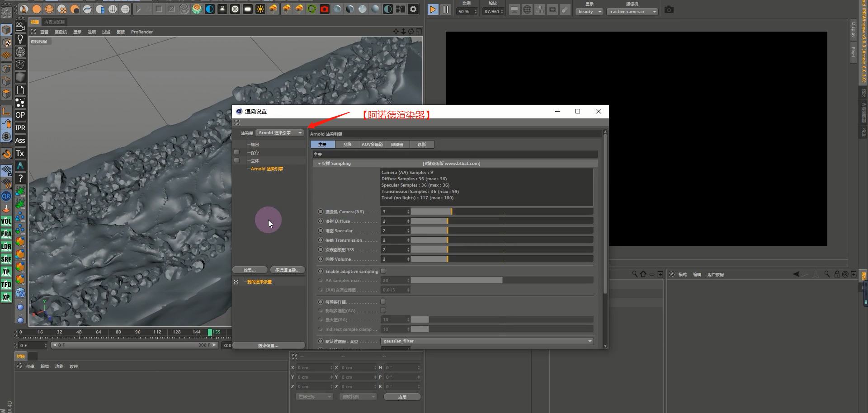868x413 pixels.
Task: Select the TFD plugin icon
Action: pos(6,285)
